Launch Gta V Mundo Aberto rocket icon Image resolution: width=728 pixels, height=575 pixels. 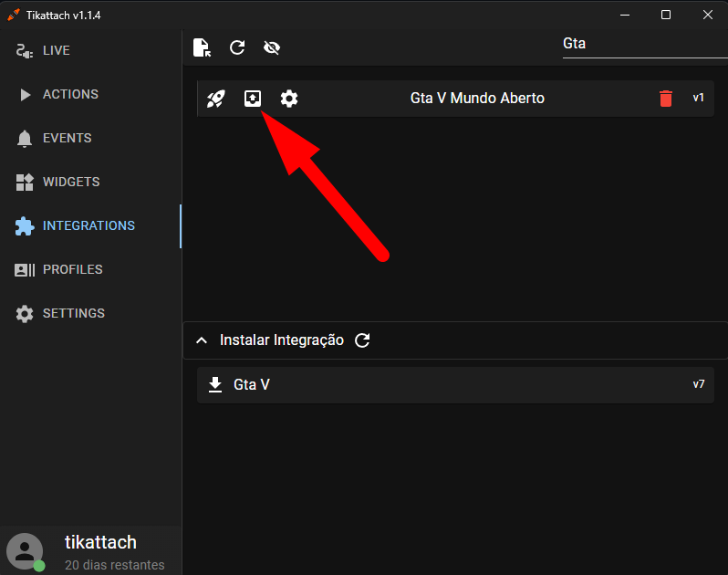point(216,99)
